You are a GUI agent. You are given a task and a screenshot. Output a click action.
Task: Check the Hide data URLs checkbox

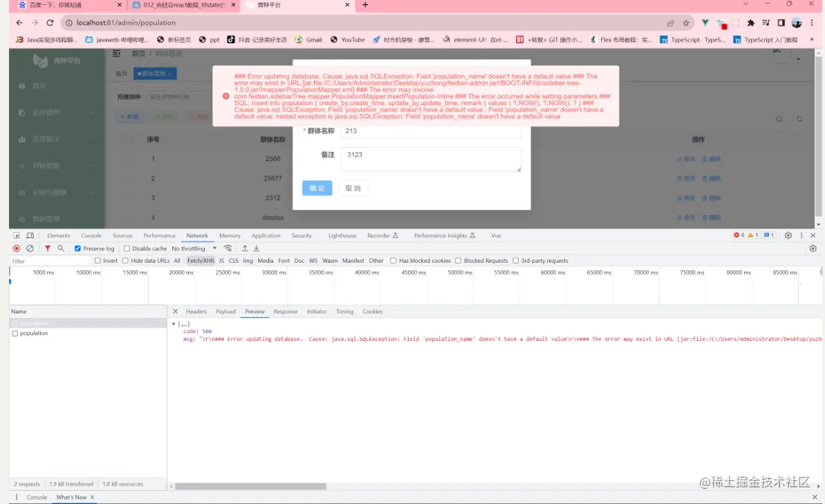pos(125,261)
